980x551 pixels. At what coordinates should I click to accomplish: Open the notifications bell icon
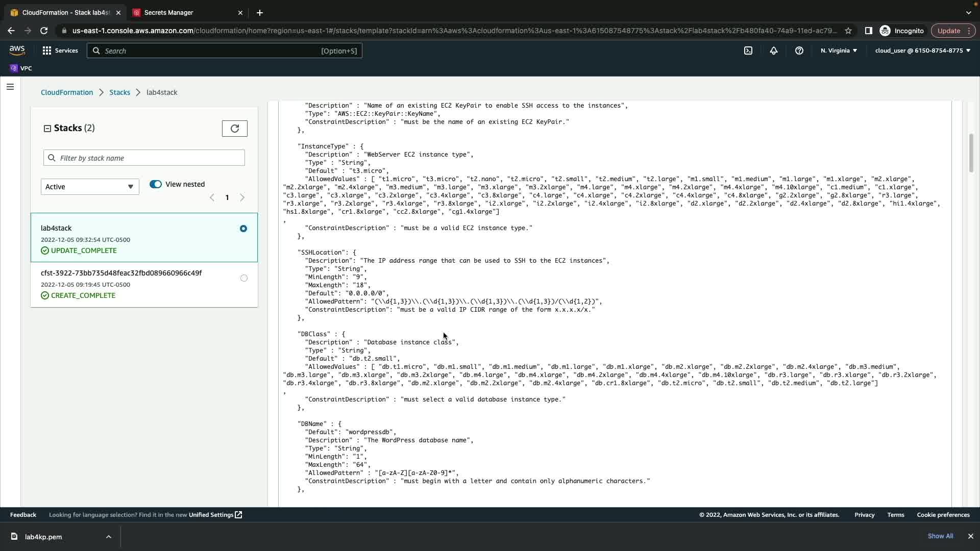point(774,51)
